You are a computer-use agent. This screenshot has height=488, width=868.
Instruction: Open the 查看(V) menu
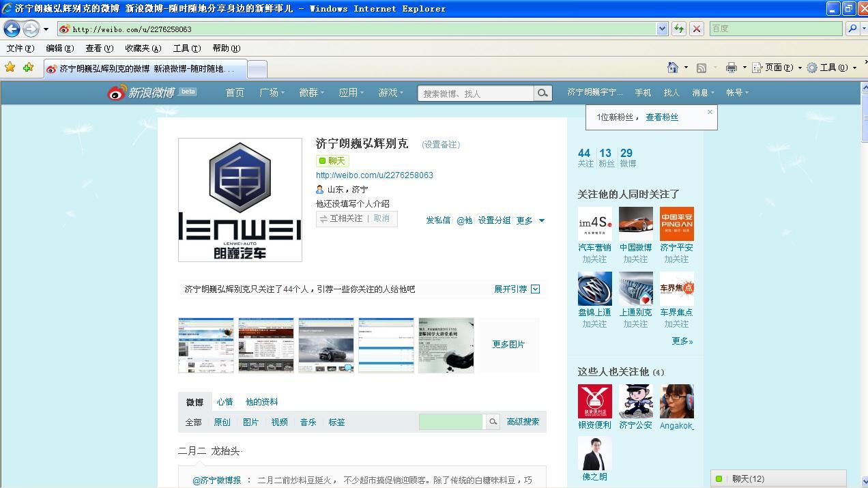point(99,48)
